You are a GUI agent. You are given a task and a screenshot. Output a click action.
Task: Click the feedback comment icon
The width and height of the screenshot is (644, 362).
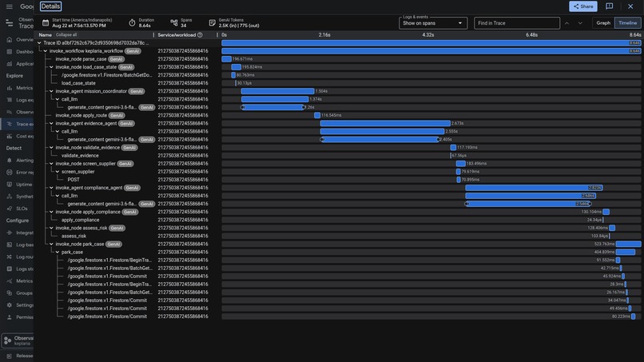(609, 6)
